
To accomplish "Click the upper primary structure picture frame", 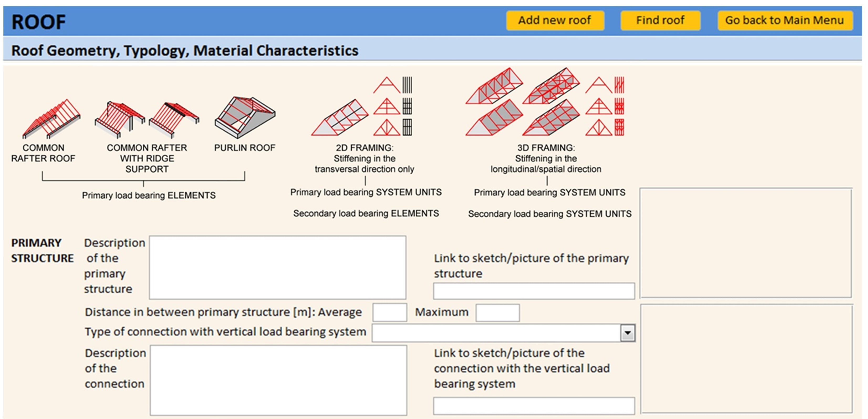I will (x=746, y=243).
